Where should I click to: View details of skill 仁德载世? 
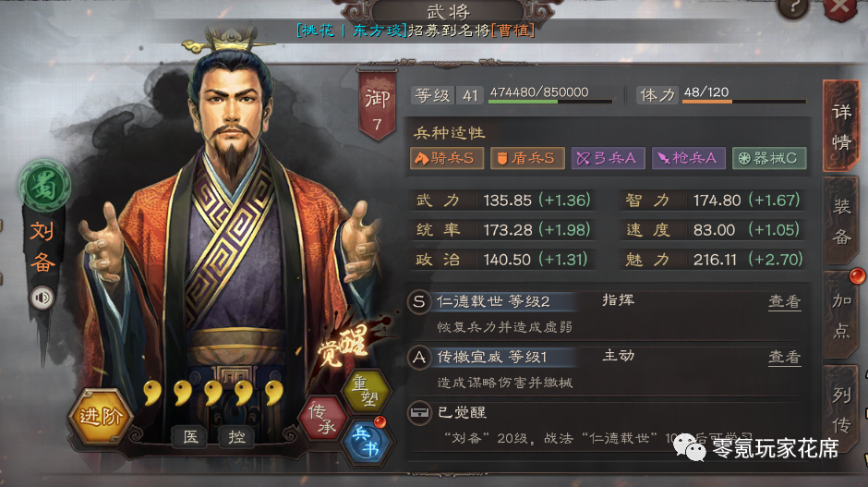pyautogui.click(x=784, y=301)
